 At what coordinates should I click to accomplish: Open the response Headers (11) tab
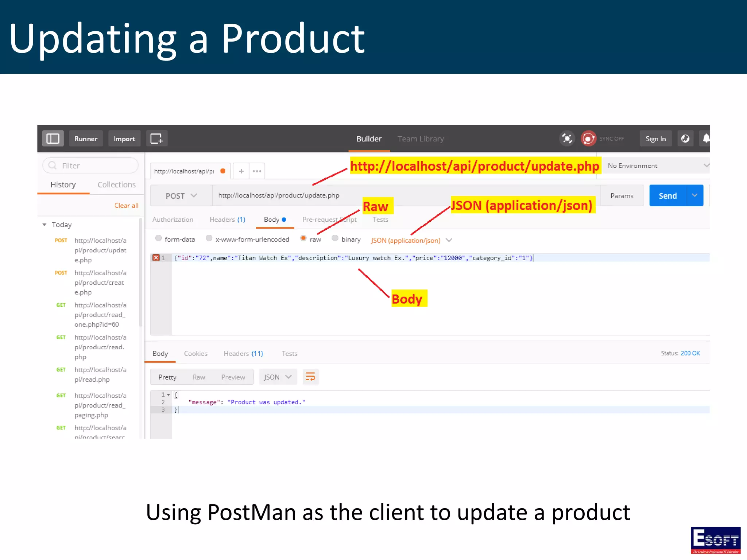click(243, 353)
